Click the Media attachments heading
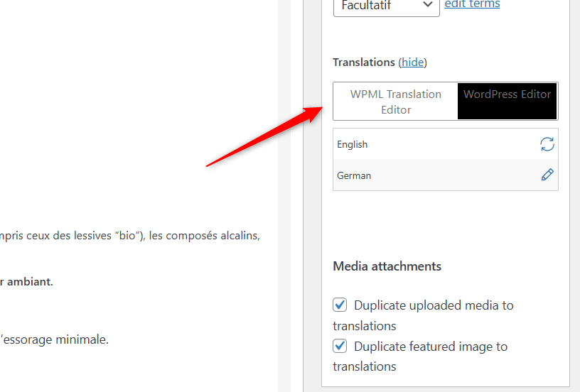This screenshot has height=392, width=580. (x=387, y=266)
